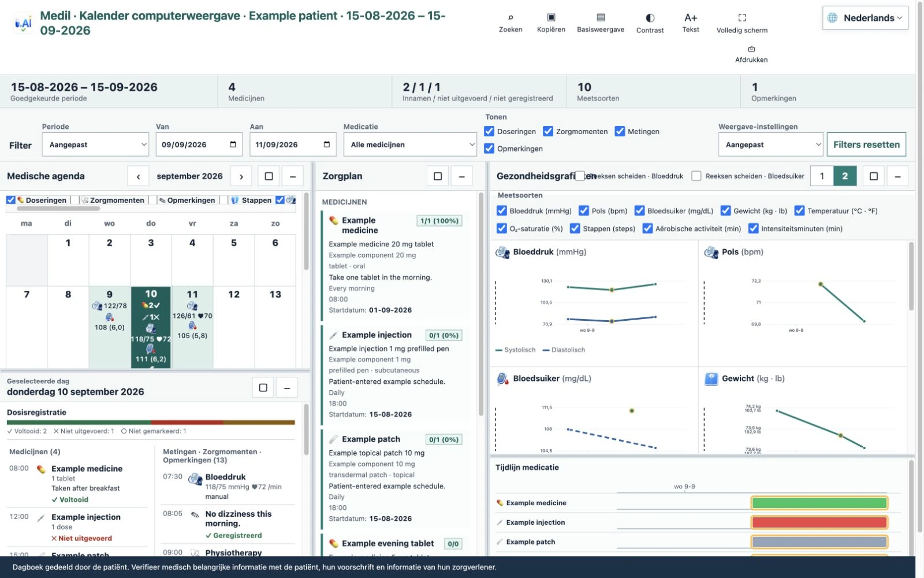
Task: Click the 1/1 (100%) adherence badge
Action: click(439, 221)
